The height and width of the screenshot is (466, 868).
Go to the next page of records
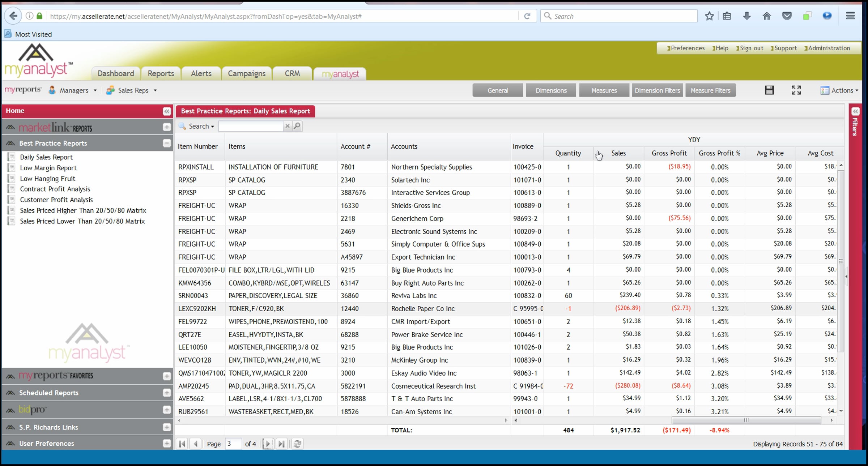(268, 444)
